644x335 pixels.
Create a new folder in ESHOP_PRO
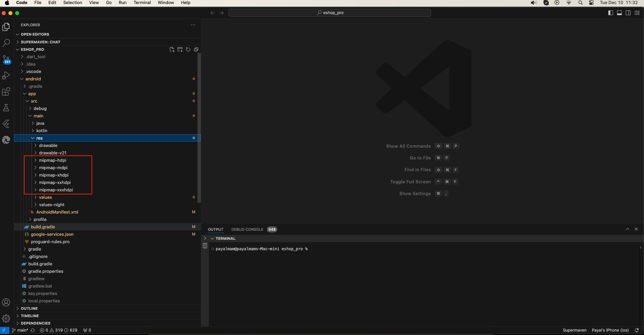coord(180,49)
